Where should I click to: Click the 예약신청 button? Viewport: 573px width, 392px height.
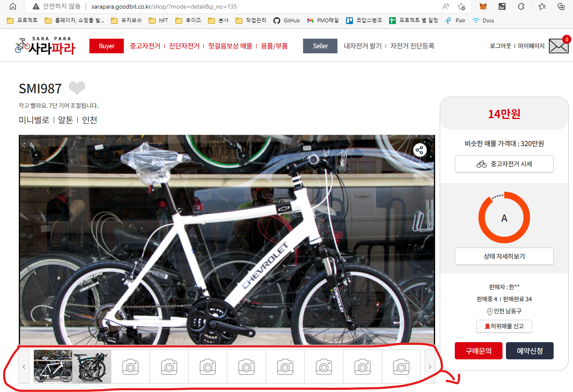click(529, 351)
